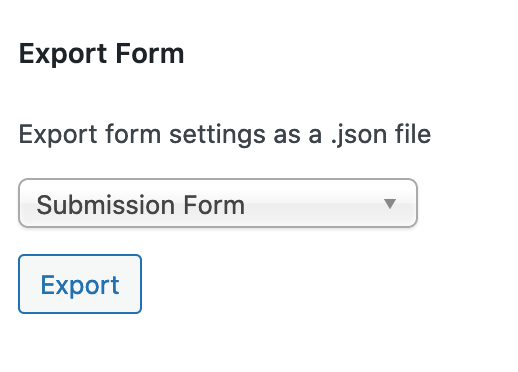The height and width of the screenshot is (372, 518).
Task: Click the word Form in heading
Action: click(150, 54)
